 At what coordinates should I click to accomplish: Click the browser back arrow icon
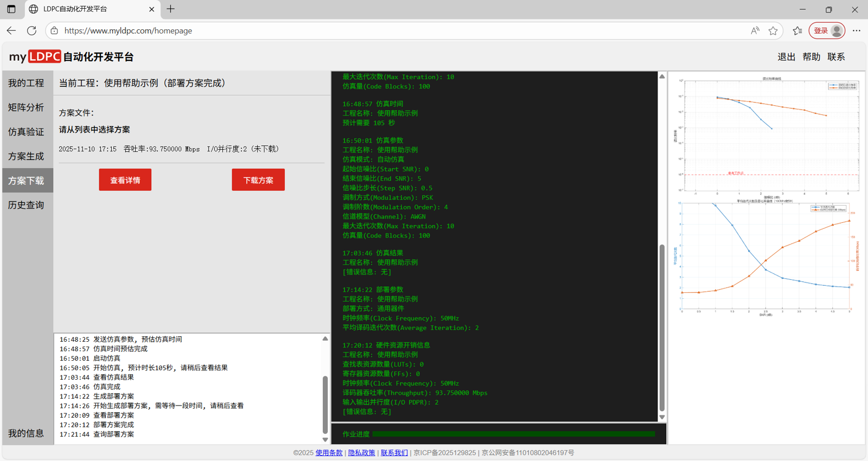[11, 31]
